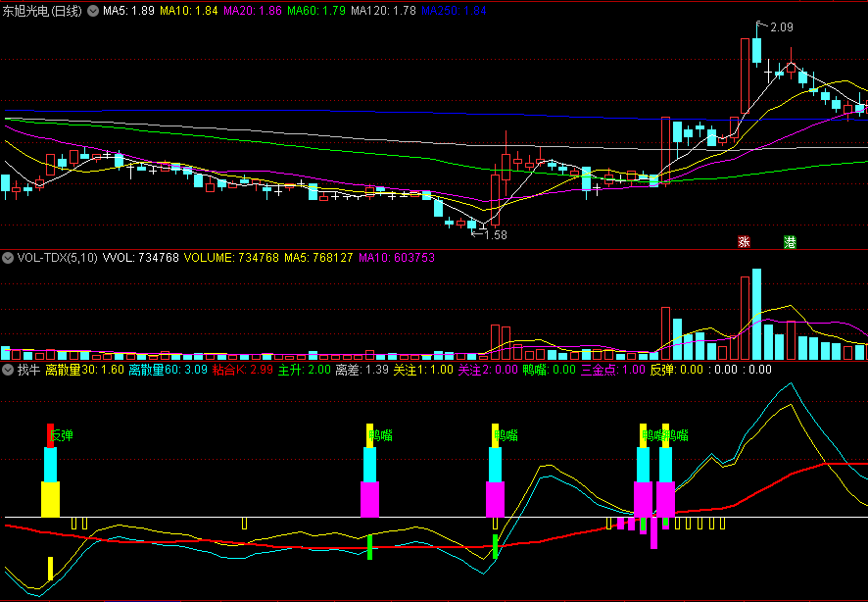Click the 关注1: 1.00 label
Screen dimensions: 868x602
pyautogui.click(x=423, y=370)
